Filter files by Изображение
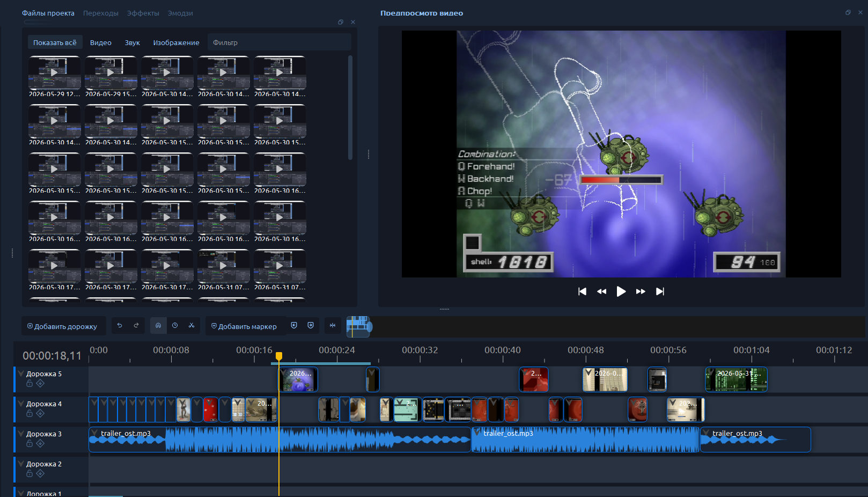 point(176,42)
